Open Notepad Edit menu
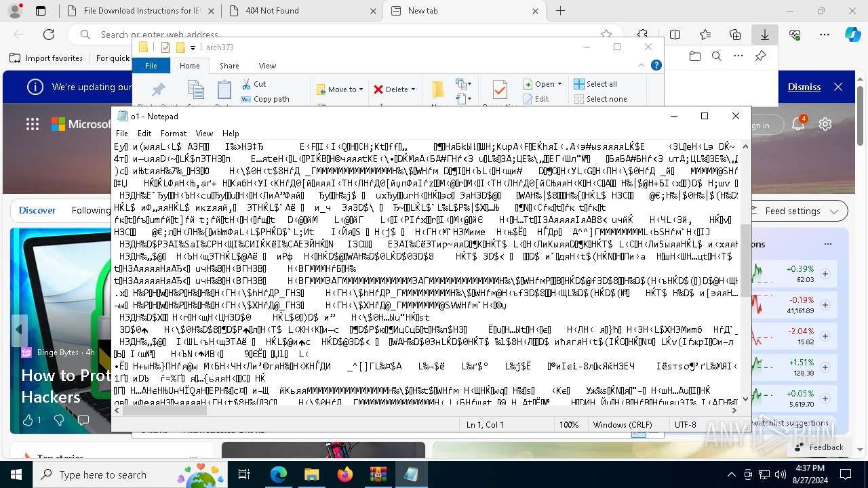The height and width of the screenshot is (488, 868). click(144, 134)
